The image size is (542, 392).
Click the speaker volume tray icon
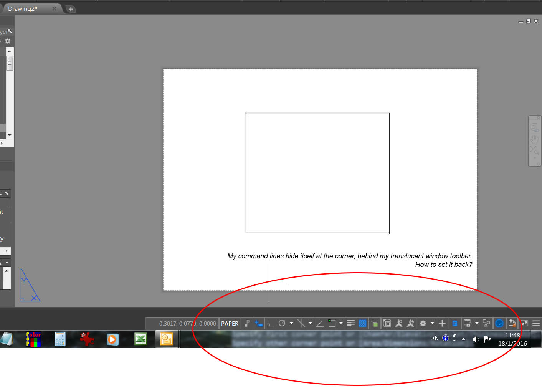pyautogui.click(x=476, y=339)
